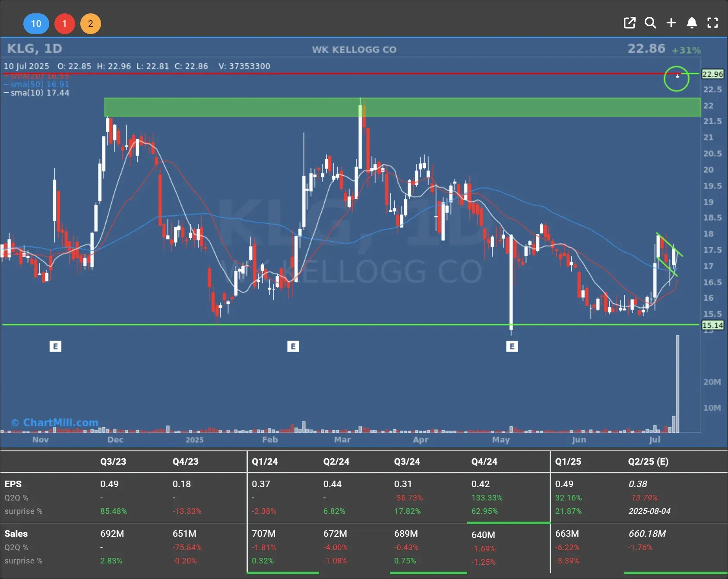Click the 0.49 Q1/25 EPS value
The image size is (728, 579).
point(564,484)
